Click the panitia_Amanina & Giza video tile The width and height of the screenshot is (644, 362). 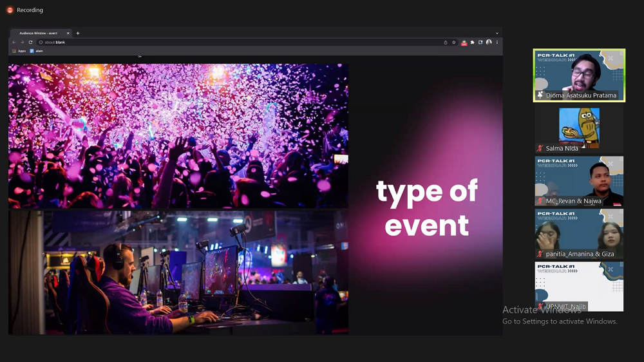coord(579,234)
